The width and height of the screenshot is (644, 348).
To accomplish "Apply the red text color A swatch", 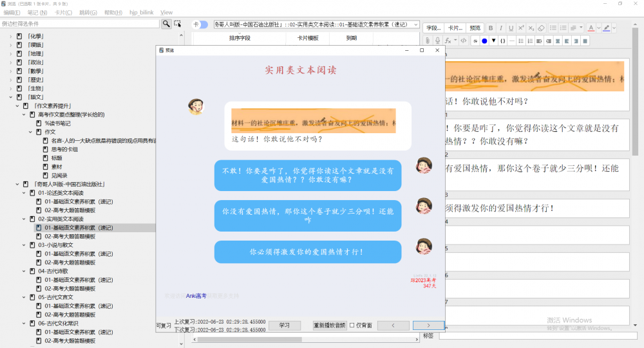I will (591, 28).
